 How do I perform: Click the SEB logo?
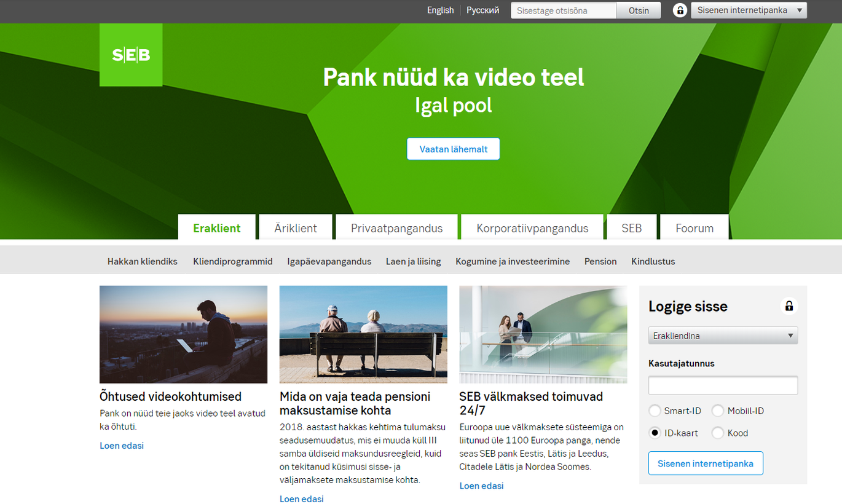tap(131, 55)
